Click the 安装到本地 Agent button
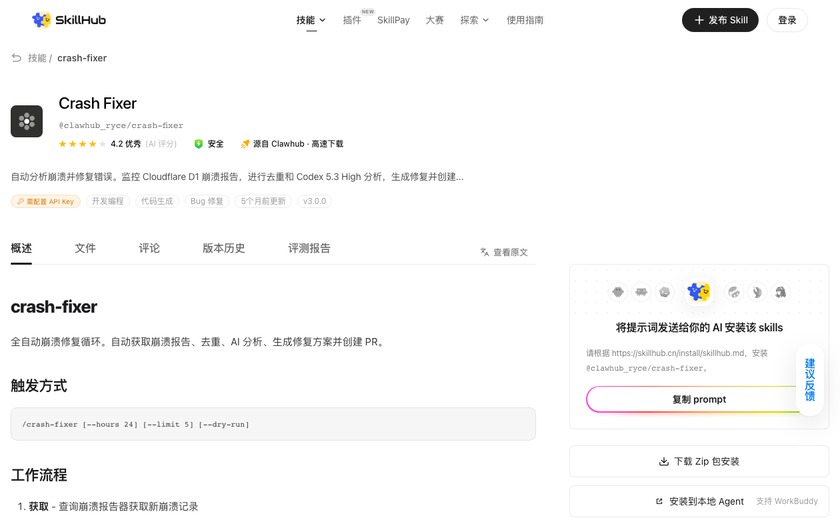Screen dimensions: 840x520 coord(699,501)
